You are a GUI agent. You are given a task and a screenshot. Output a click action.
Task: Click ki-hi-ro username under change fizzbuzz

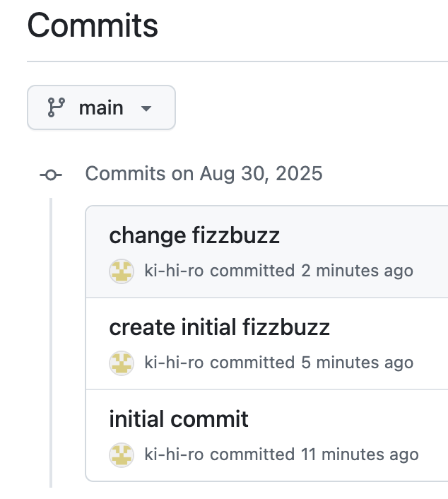pyautogui.click(x=174, y=271)
